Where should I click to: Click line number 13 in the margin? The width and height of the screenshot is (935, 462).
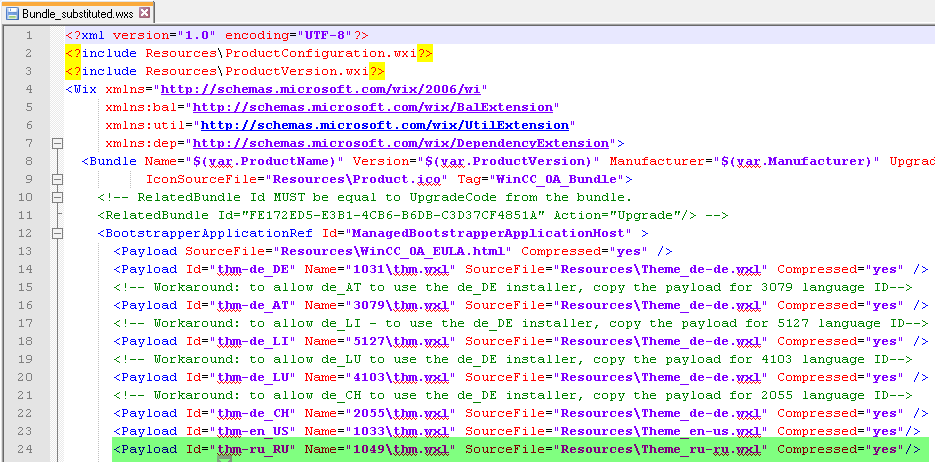coord(26,251)
